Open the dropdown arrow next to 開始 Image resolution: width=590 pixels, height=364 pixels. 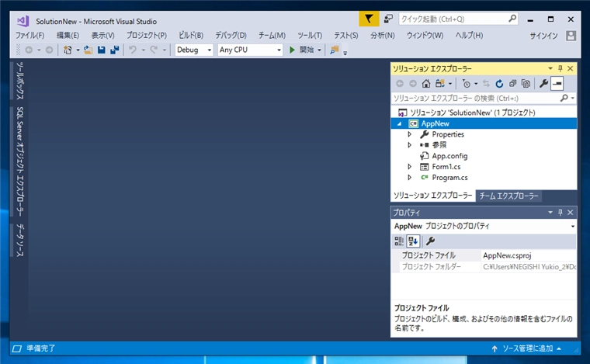pyautogui.click(x=320, y=50)
